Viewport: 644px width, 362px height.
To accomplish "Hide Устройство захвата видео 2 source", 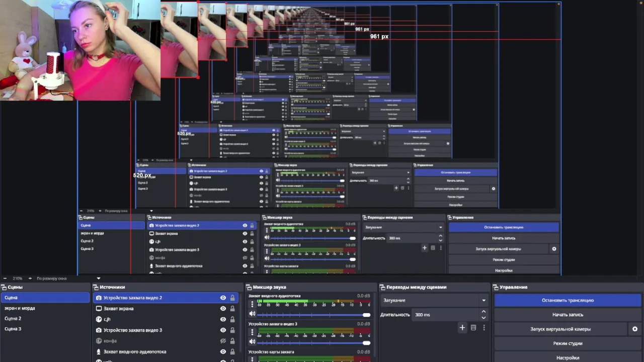I will coord(223,298).
